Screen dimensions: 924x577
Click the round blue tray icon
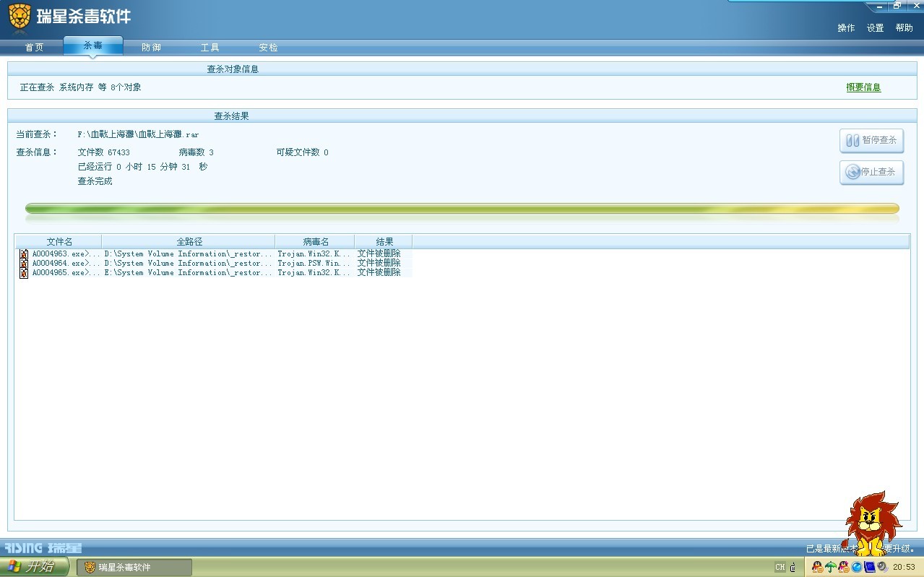pos(857,567)
